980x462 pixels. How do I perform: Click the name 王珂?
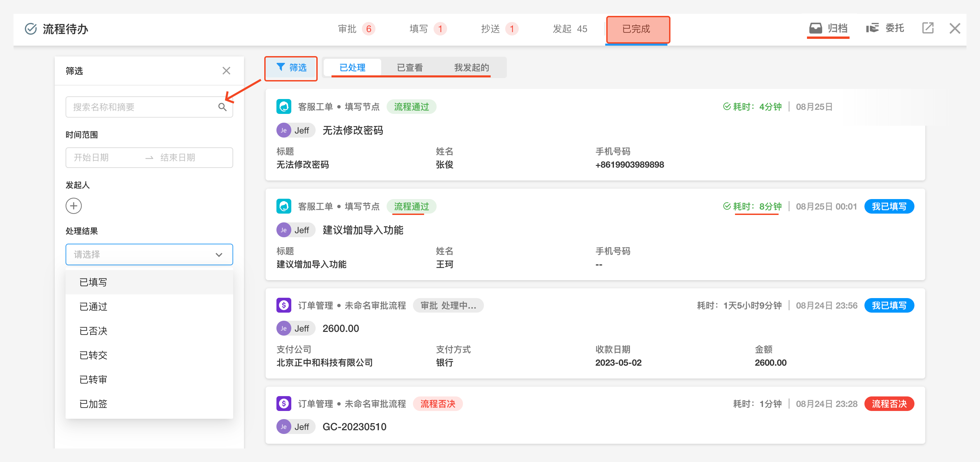click(x=444, y=265)
